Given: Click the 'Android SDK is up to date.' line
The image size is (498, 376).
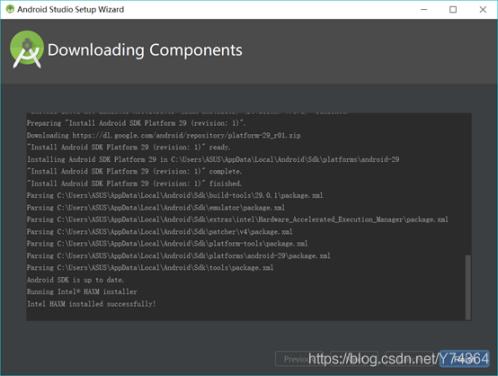Looking at the screenshot, I should pos(75,280).
